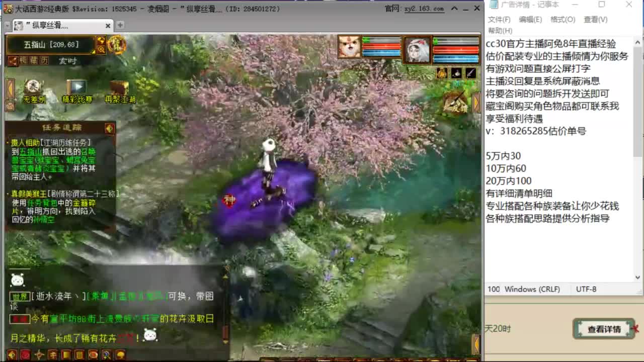Click the 任务背包 quest link
Screen dimensions: 644x362
tap(41, 203)
